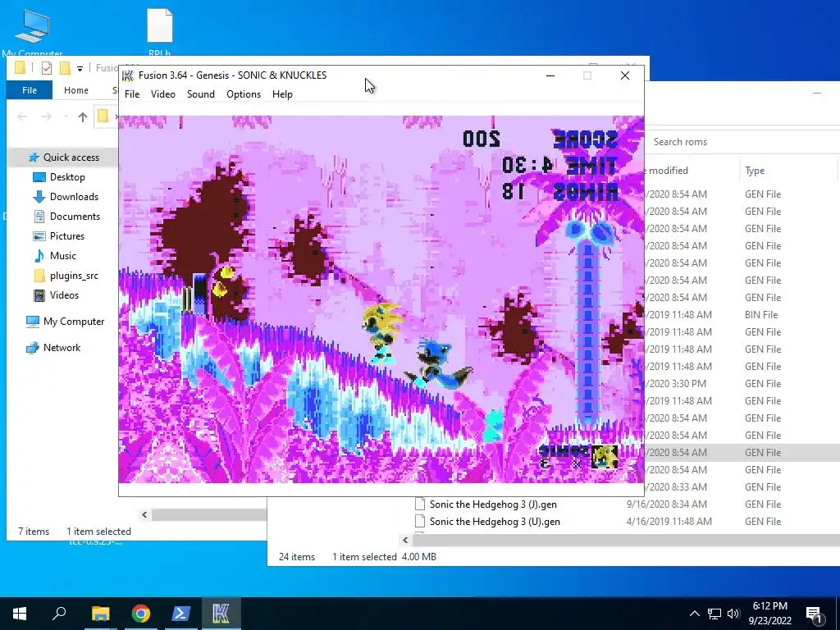
Task: Click the folder icon in address bar
Action: click(103, 116)
